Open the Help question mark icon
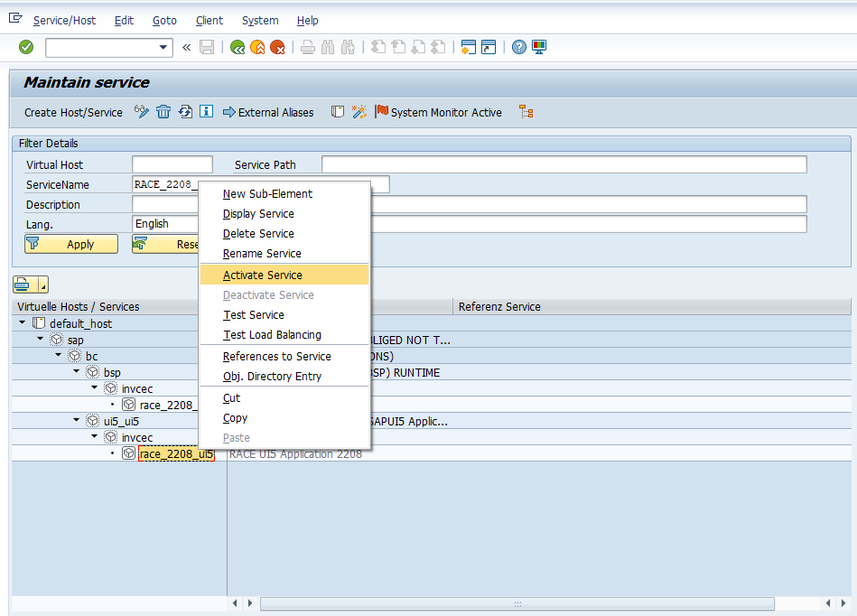Viewport: 857px width, 616px height. pos(518,47)
